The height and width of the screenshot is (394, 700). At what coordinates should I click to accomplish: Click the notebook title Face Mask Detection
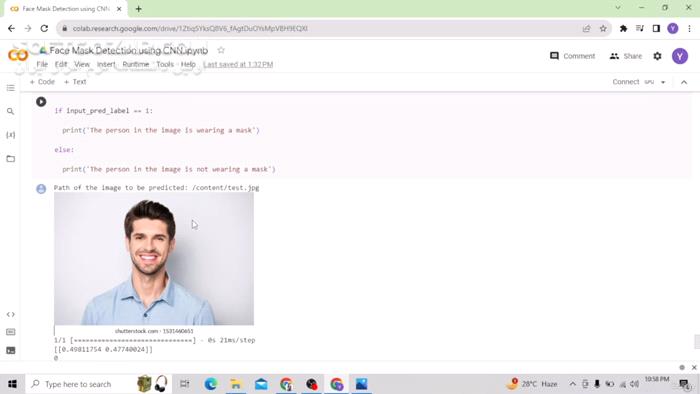129,50
